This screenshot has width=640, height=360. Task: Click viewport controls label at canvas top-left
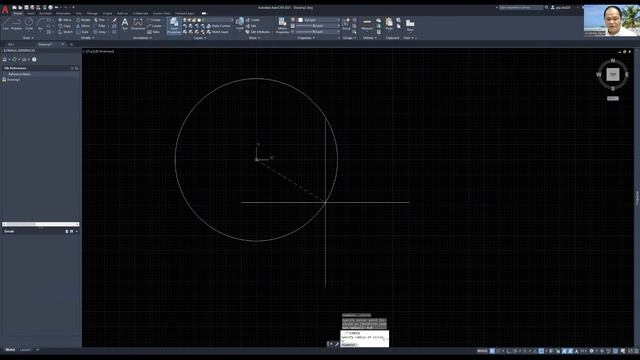click(x=99, y=51)
